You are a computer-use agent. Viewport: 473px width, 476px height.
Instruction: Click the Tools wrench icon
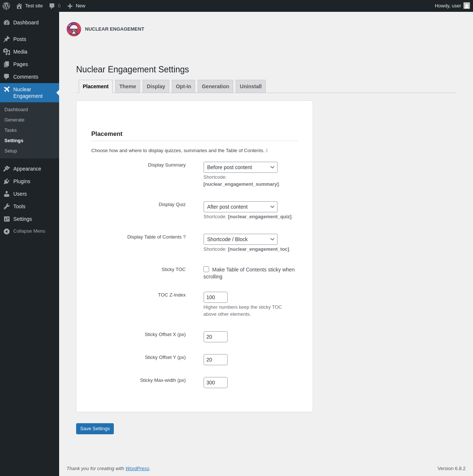(x=7, y=206)
